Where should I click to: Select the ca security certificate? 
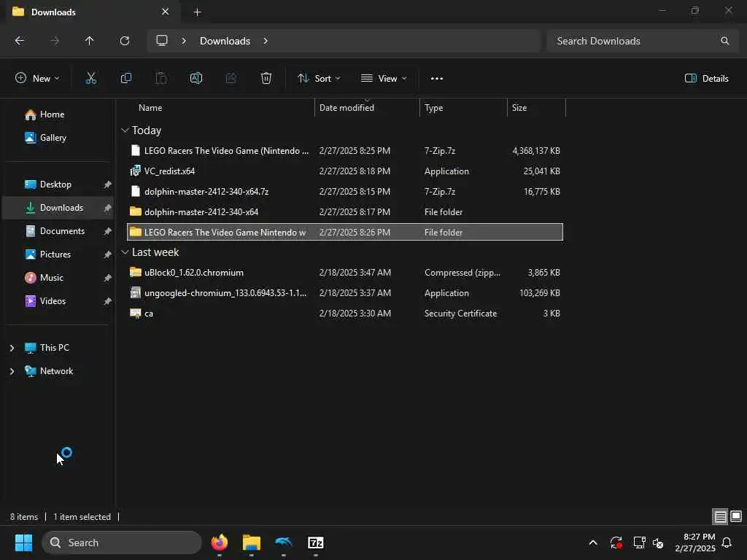[x=345, y=314]
